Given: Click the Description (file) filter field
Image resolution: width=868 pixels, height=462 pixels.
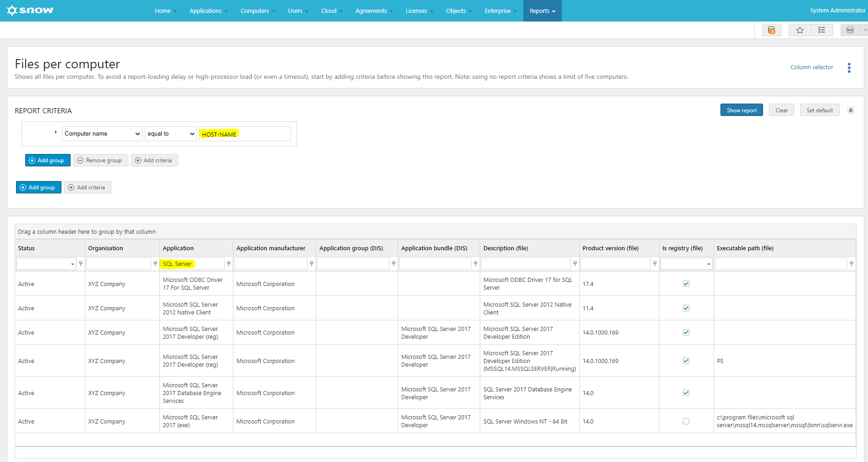Looking at the screenshot, I should (x=526, y=264).
